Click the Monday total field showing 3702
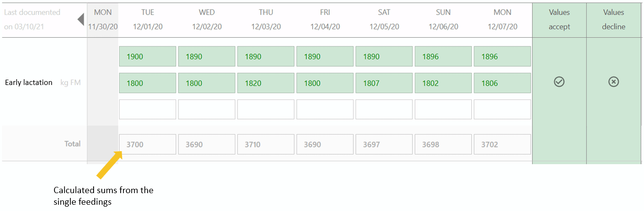The height and width of the screenshot is (211, 644). click(502, 144)
